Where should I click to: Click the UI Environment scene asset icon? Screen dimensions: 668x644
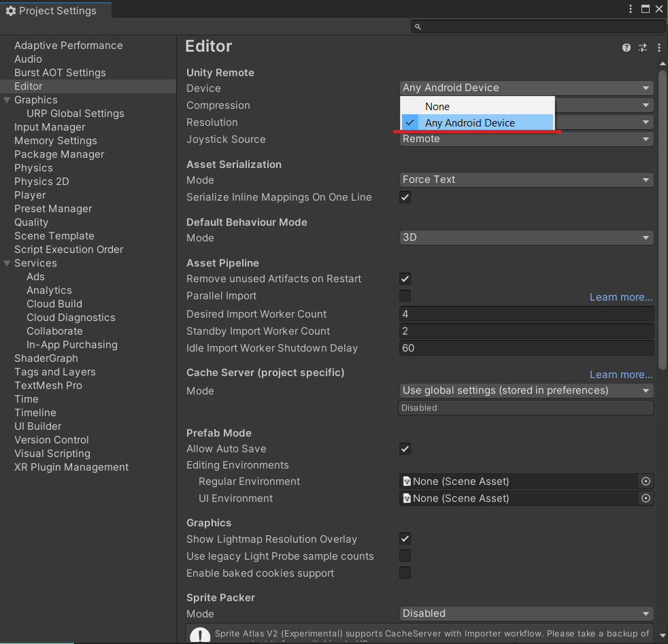tap(407, 498)
